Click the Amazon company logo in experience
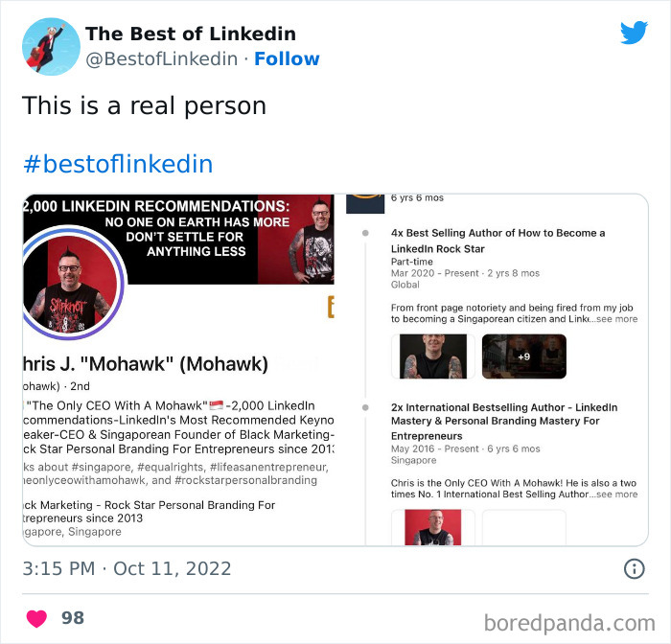The width and height of the screenshot is (671, 644). (365, 203)
